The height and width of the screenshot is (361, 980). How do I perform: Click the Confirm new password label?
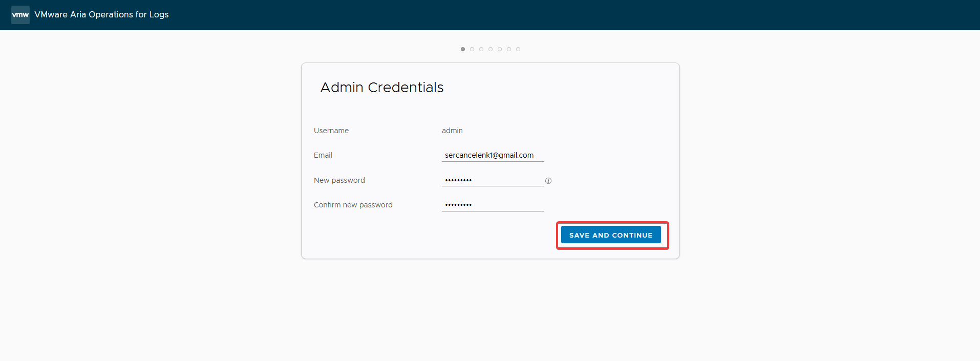tap(353, 205)
